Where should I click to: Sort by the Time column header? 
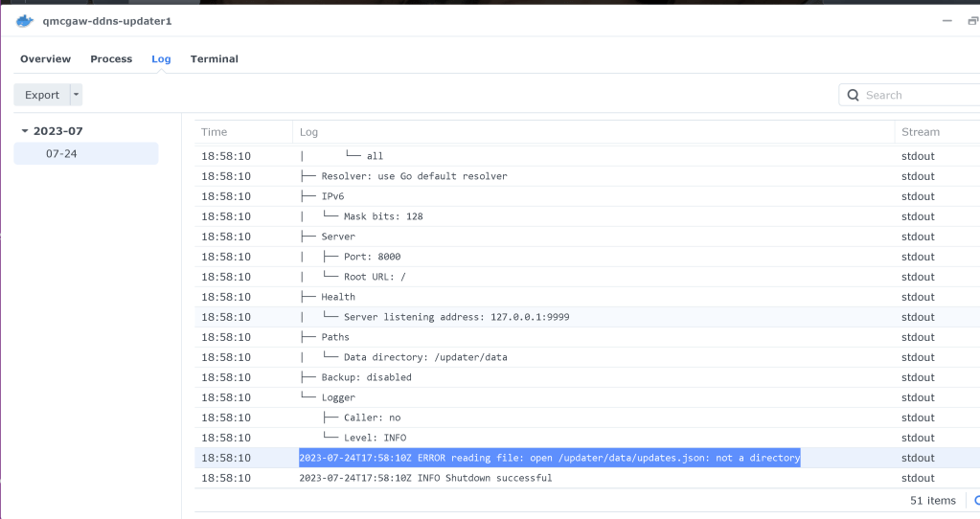point(243,132)
